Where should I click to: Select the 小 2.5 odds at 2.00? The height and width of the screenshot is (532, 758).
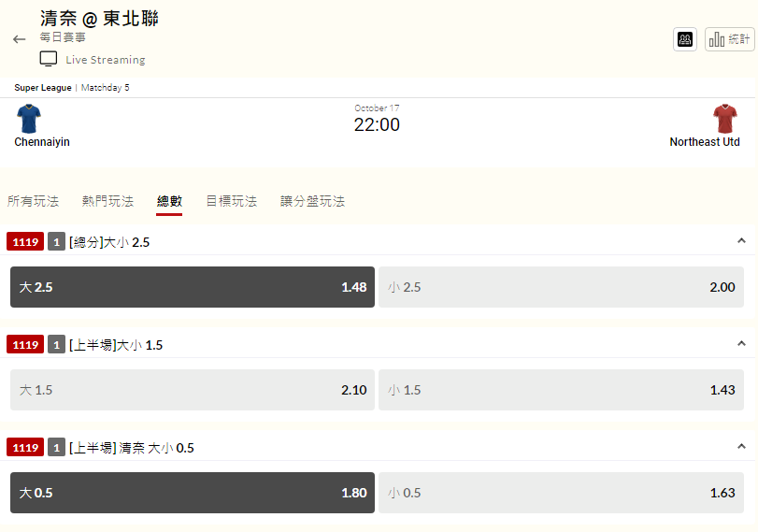click(561, 287)
